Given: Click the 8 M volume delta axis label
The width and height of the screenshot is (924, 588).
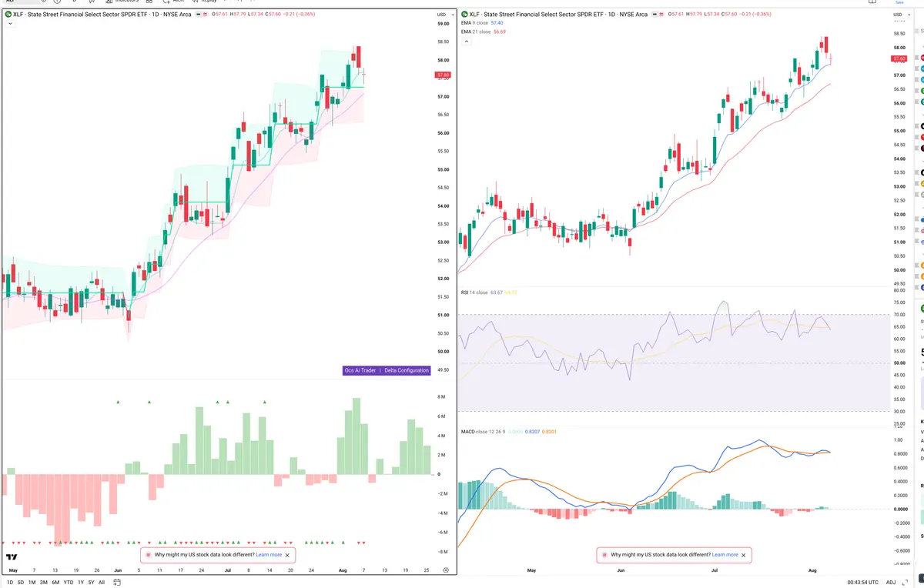Looking at the screenshot, I should pos(441,397).
